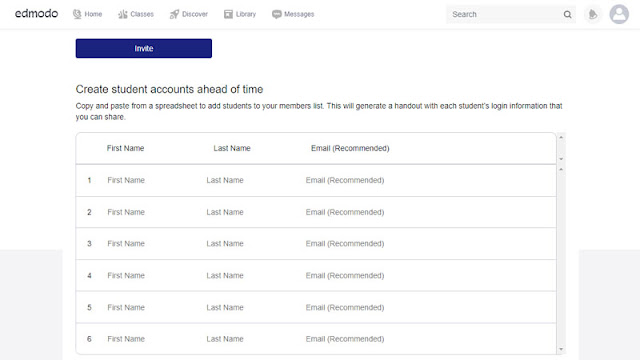Click the search magnifier icon
Viewport: 640px width, 360px height.
567,14
